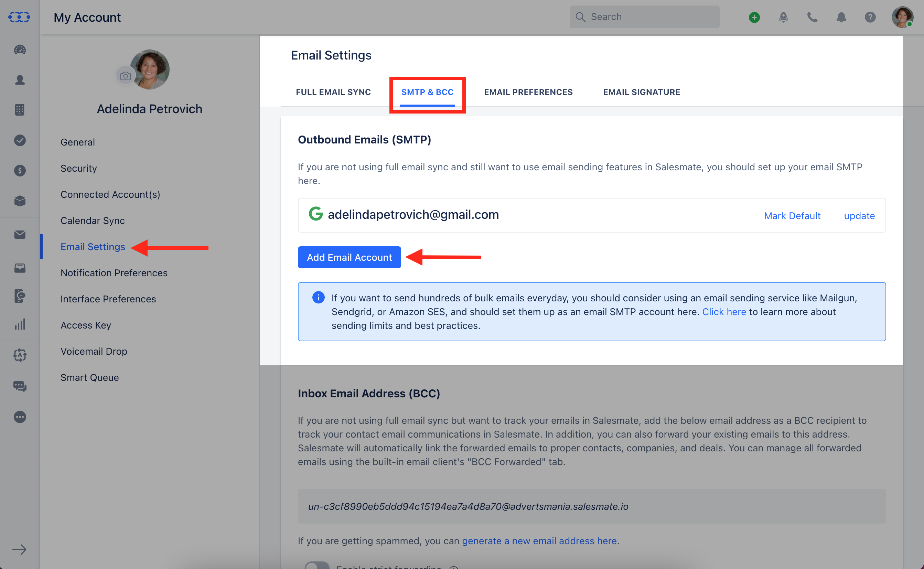The image size is (924, 569).
Task: Open help via the question mark icon
Action: (x=870, y=17)
